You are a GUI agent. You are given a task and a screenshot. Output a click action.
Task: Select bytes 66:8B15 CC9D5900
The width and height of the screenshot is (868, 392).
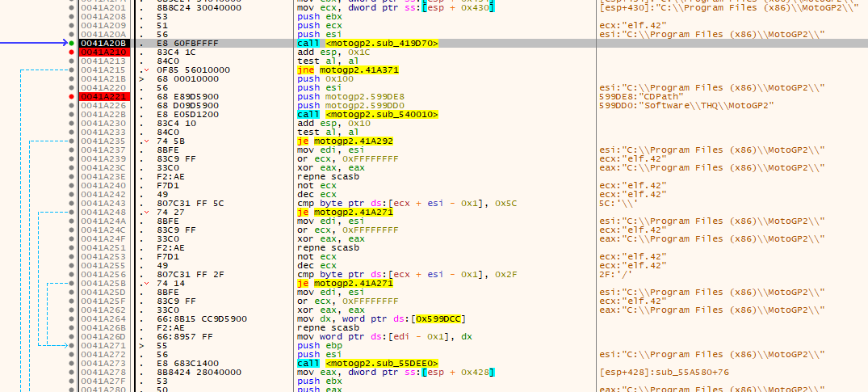202,318
